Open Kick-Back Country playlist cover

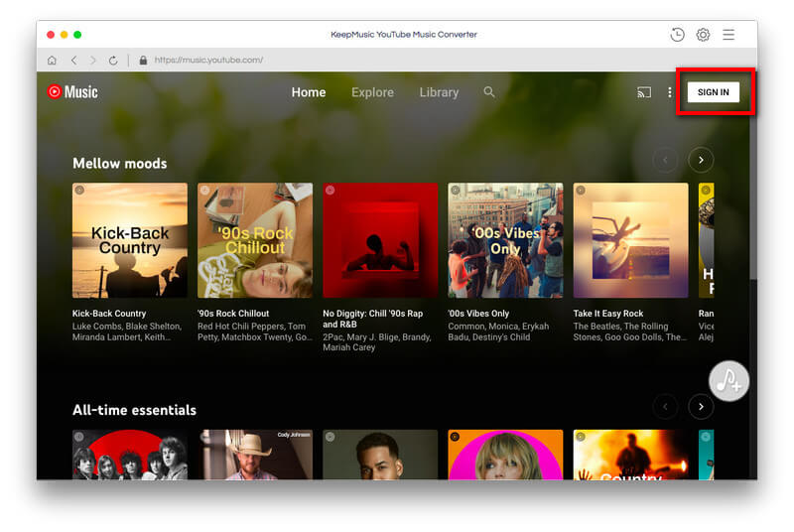click(x=130, y=240)
